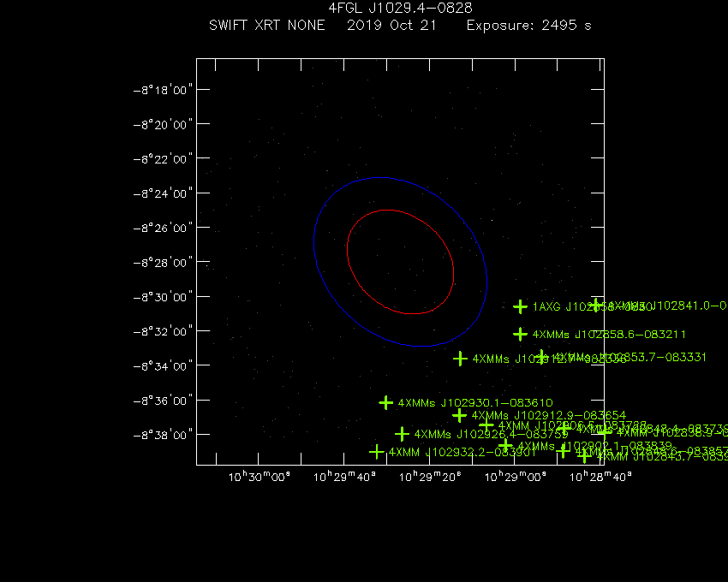This screenshot has width=728, height=582.
Task: Click the title text 4FGL J1029.4-0828
Action: coord(400,8)
